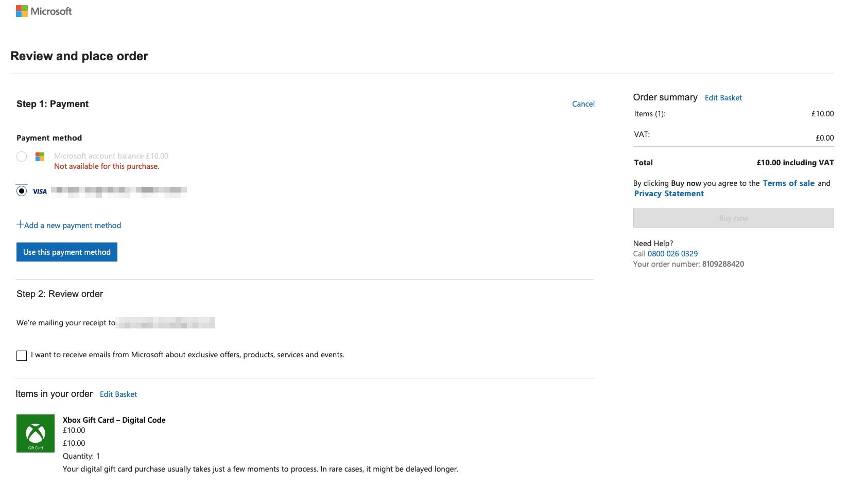Click the VISA card logo
Image resolution: width=864 pixels, height=504 pixels.
[40, 192]
